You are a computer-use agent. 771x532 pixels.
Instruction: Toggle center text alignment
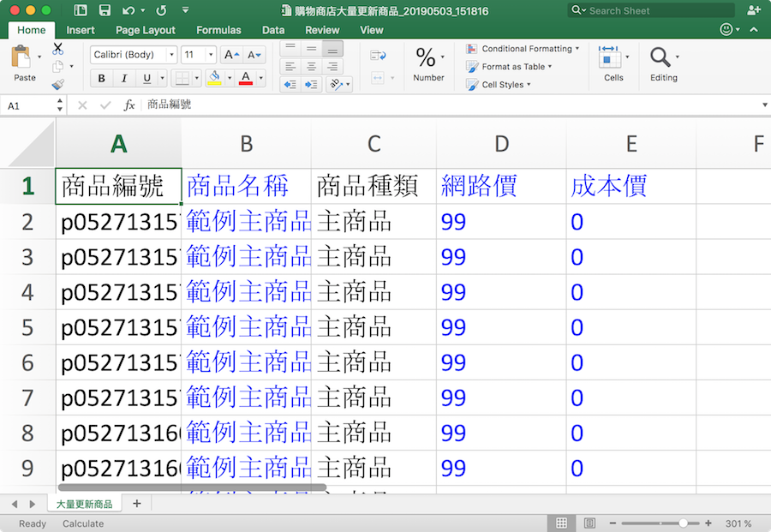click(311, 66)
